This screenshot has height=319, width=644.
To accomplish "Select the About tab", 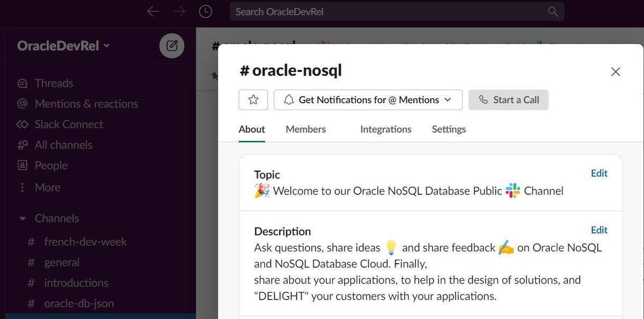I will point(252,129).
